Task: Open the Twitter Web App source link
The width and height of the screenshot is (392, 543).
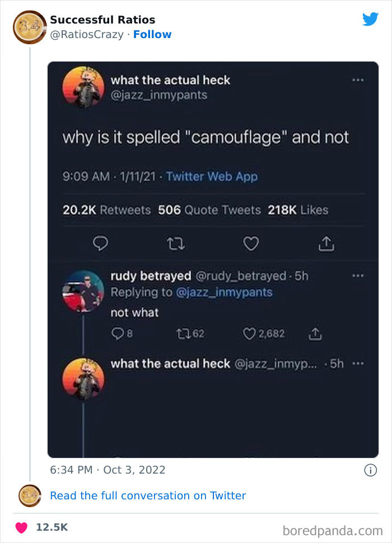Action: tap(212, 176)
